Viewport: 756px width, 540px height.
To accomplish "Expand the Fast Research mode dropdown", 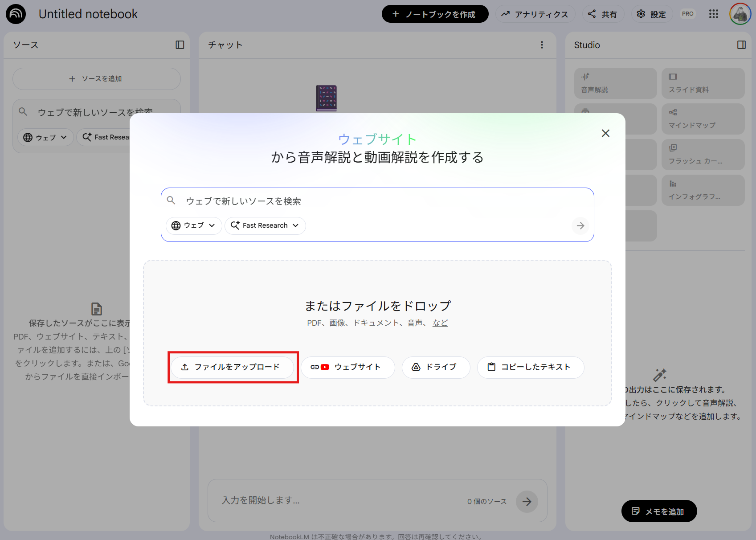I will (x=265, y=225).
